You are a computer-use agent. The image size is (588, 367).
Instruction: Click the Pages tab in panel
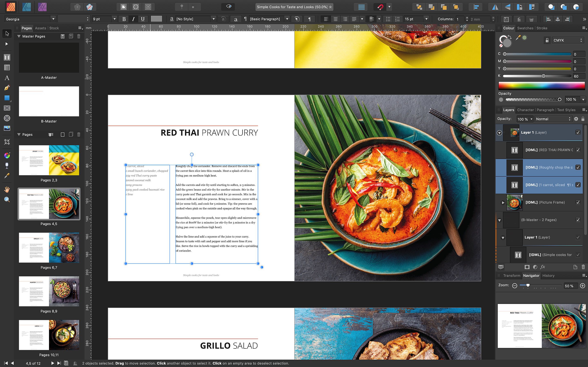[27, 28]
